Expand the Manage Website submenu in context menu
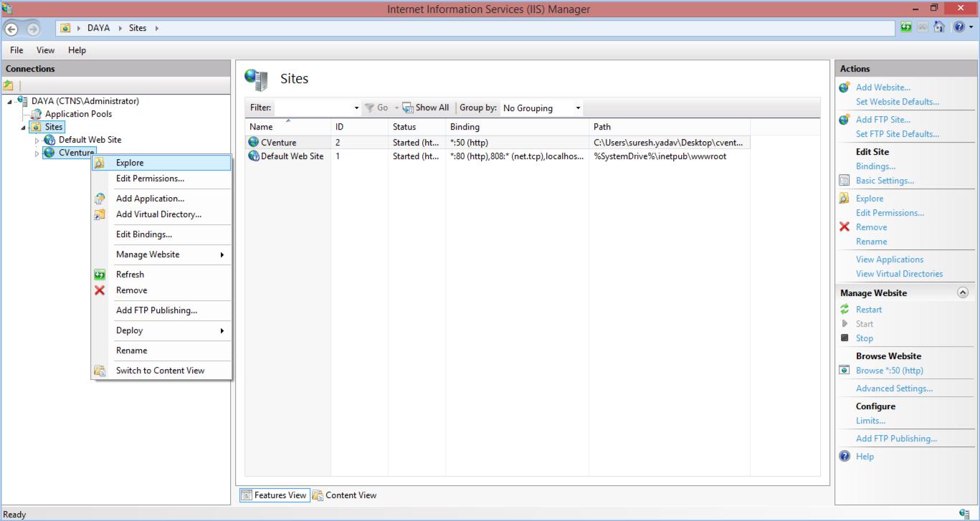 222,254
